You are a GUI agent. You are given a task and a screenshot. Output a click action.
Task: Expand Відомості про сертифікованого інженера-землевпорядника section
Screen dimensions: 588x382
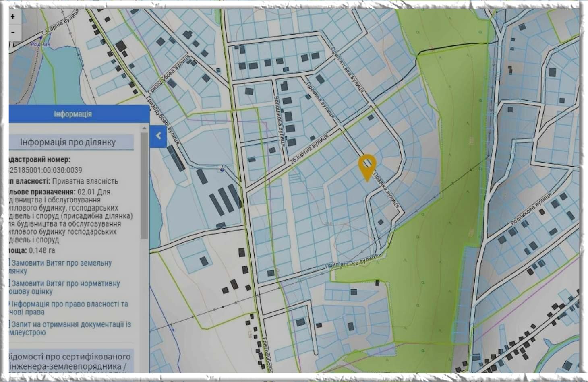[71, 361]
